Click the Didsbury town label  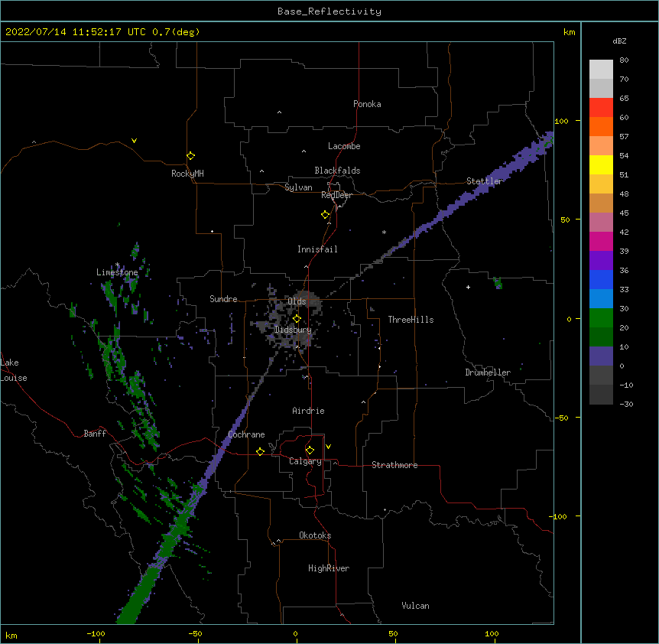[293, 330]
